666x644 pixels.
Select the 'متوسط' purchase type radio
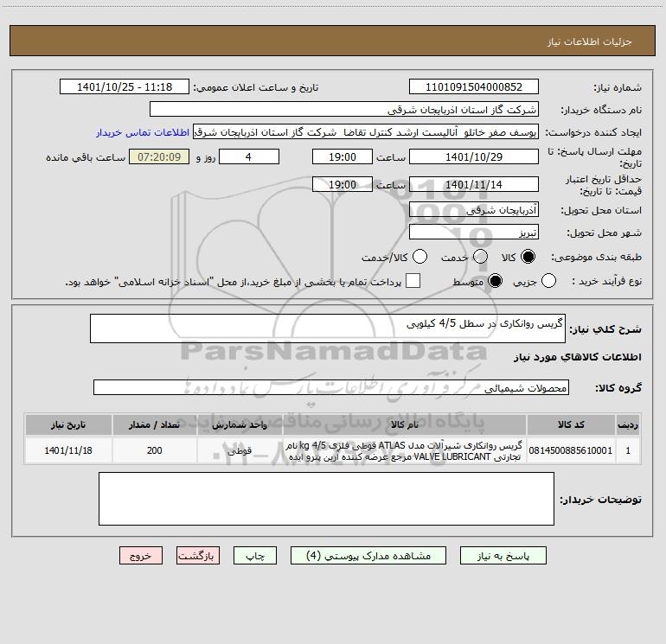click(x=495, y=281)
